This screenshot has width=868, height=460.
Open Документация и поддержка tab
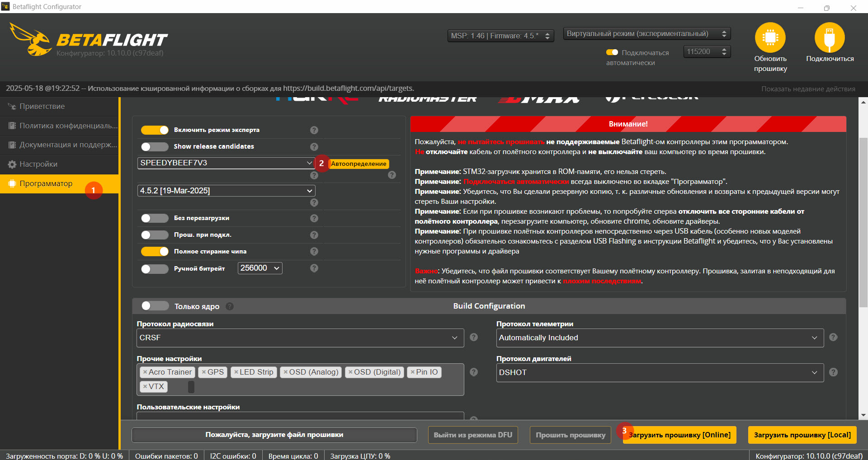[x=59, y=145]
